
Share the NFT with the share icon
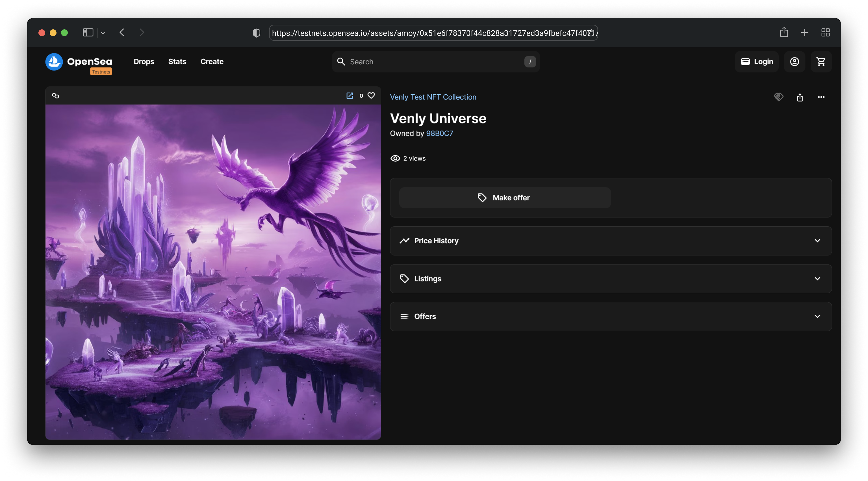tap(800, 97)
